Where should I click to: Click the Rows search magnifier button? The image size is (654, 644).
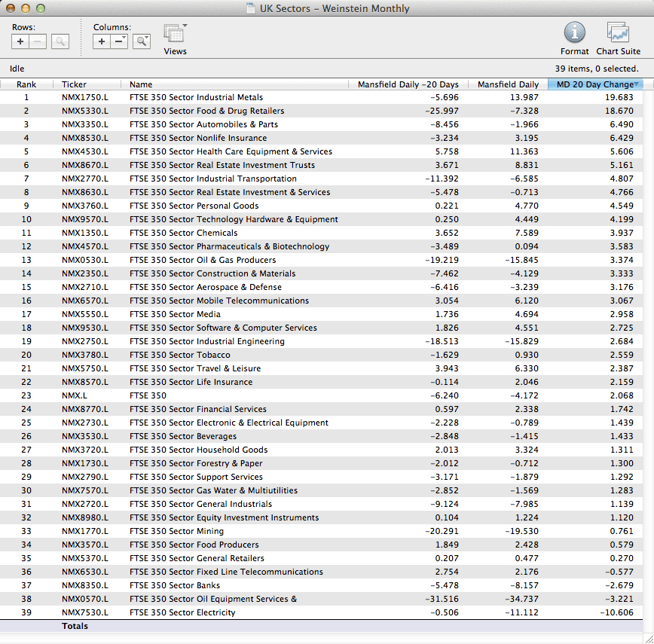pos(60,41)
